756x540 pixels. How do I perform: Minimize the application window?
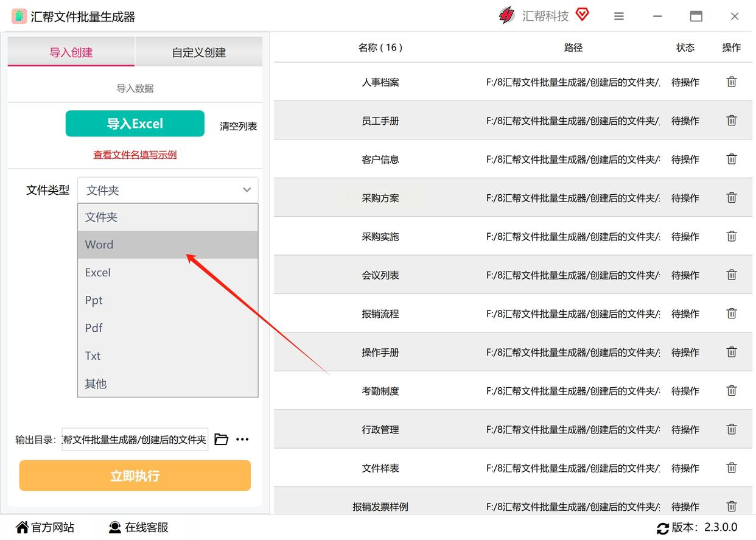tap(657, 16)
